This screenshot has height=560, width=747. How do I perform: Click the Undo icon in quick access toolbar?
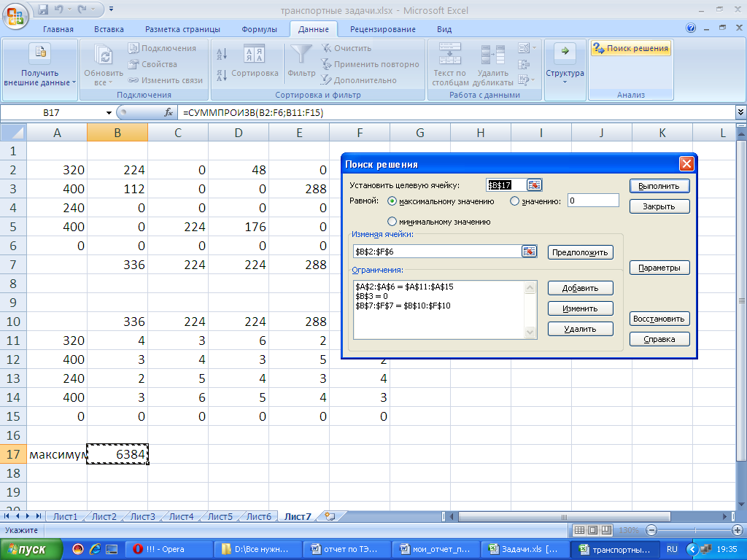coord(59,9)
